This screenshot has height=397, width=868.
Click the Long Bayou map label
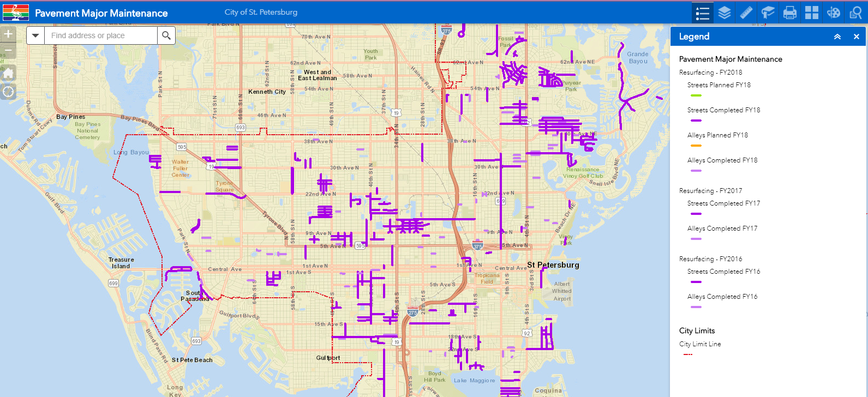131,152
